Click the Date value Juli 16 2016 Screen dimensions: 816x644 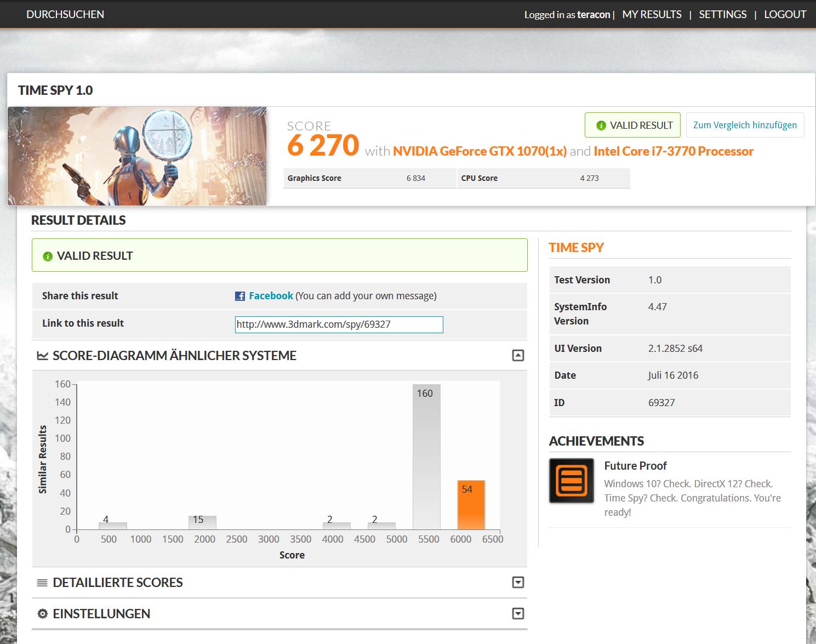tap(673, 375)
